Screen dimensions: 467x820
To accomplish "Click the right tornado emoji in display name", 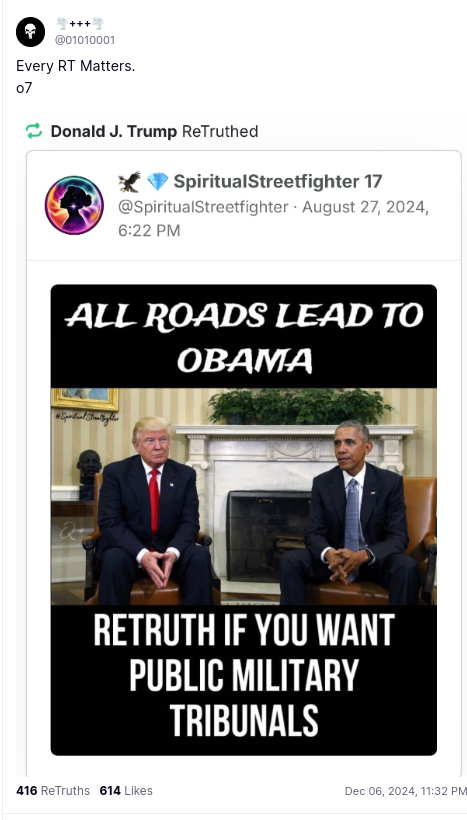I will (98, 24).
